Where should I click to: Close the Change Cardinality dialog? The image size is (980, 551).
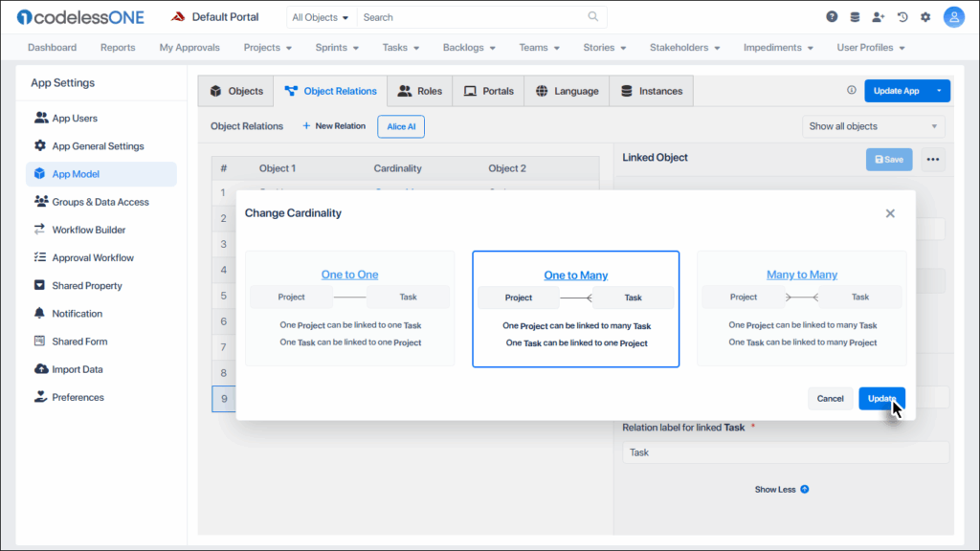[x=890, y=213]
